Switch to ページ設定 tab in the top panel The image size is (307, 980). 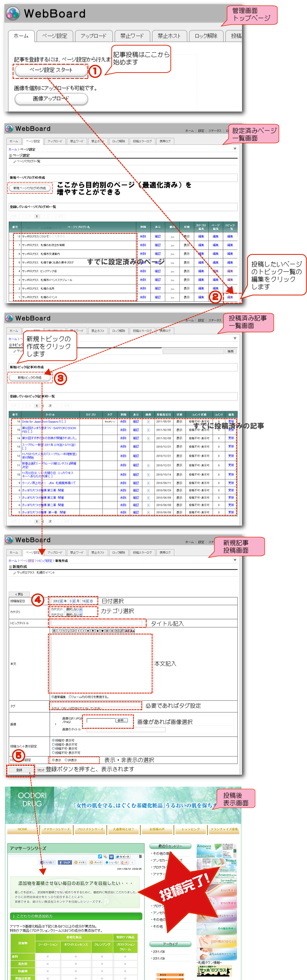pyautogui.click(x=55, y=36)
